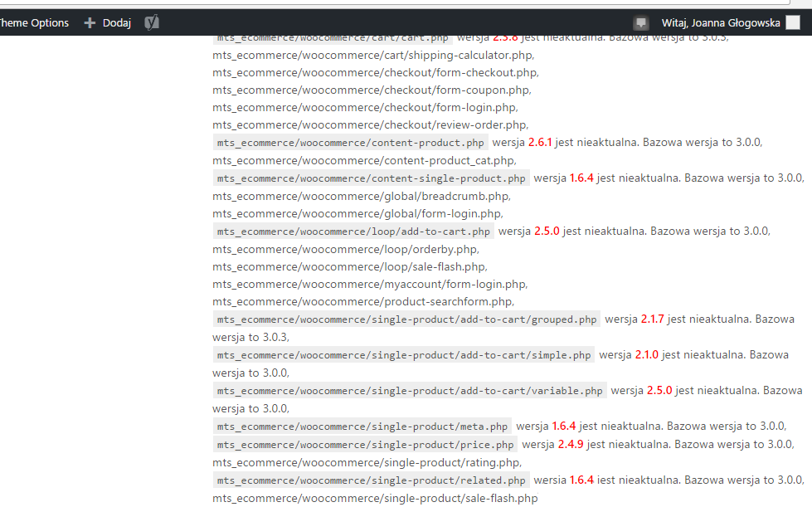
Task: Click the red version number 2.6.1
Action: point(540,143)
